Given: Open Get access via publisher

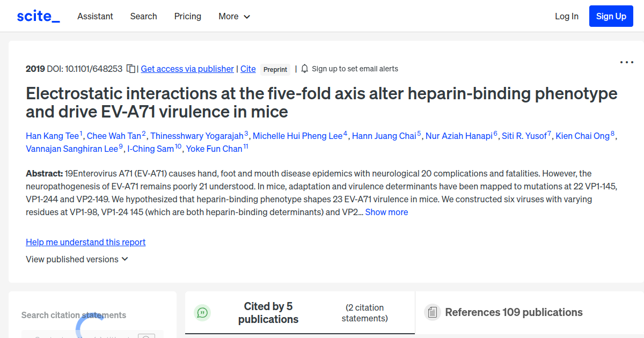Looking at the screenshot, I should 187,69.
